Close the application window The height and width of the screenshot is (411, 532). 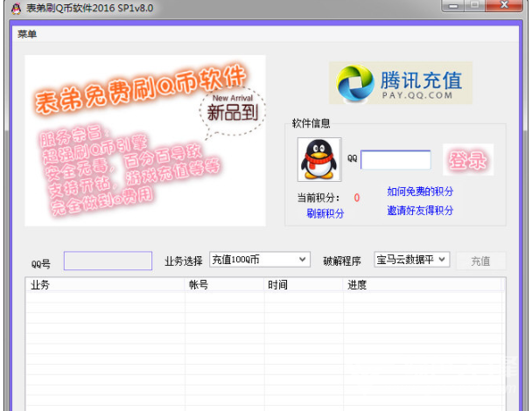click(504, 5)
